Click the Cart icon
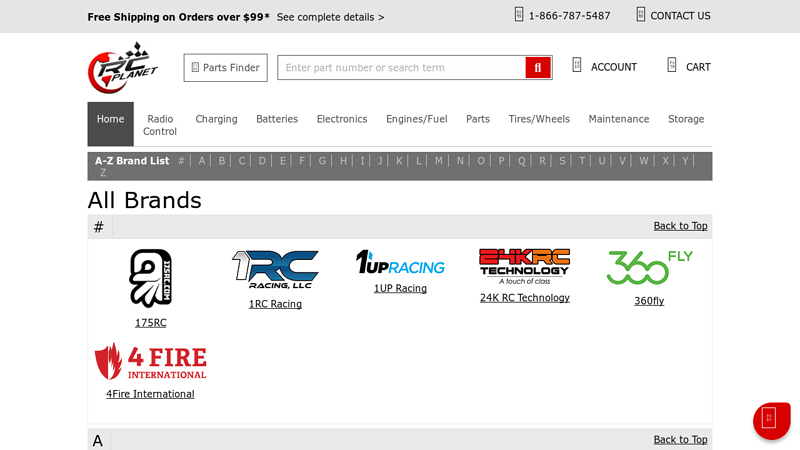The height and width of the screenshot is (450, 800). 671,65
